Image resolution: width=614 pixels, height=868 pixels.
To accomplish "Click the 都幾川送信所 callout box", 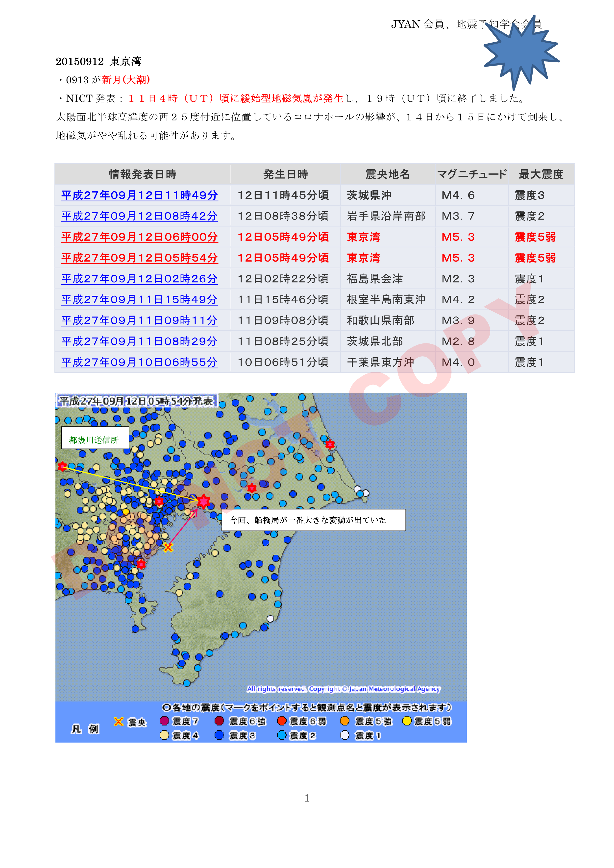I will [95, 438].
